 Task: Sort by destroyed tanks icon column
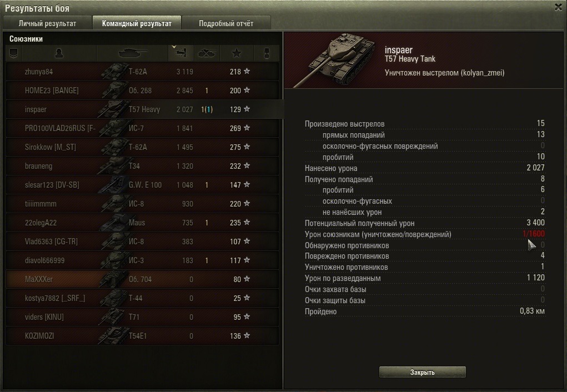tap(207, 53)
